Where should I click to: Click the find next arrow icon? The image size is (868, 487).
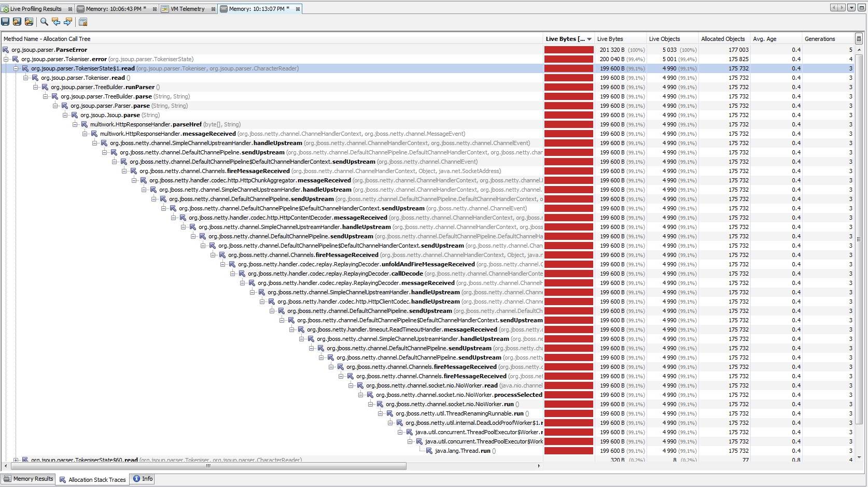[68, 22]
